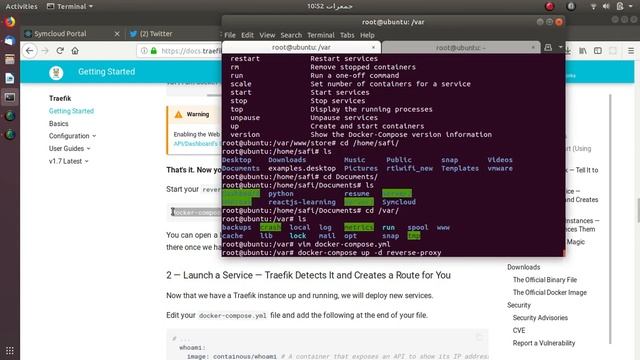Click the 'Launch a Service' section heading

coord(309,276)
